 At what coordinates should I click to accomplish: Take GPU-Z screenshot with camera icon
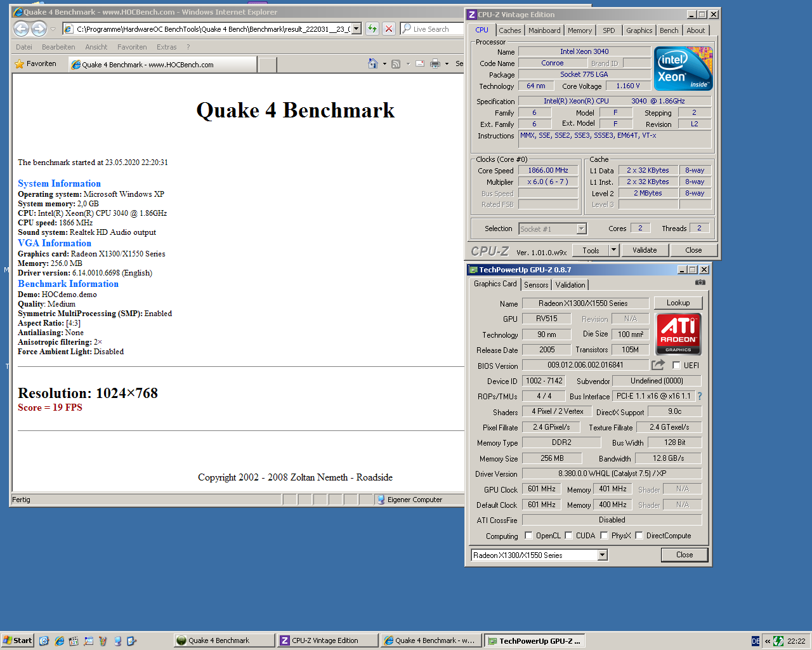tap(700, 282)
